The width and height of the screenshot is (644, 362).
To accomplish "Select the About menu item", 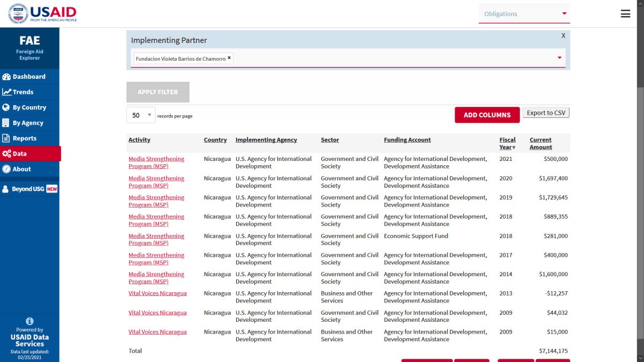I will click(x=30, y=169).
